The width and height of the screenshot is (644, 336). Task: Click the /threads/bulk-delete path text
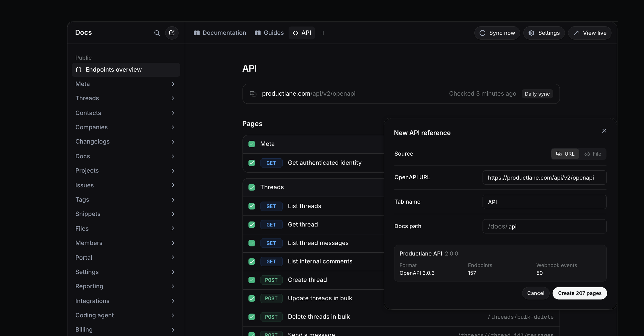point(521,317)
